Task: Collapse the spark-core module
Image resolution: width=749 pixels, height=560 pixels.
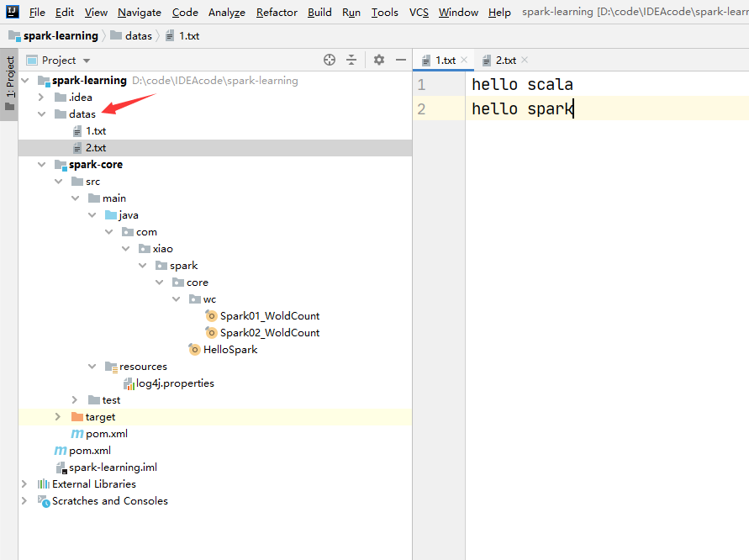Action: (41, 164)
